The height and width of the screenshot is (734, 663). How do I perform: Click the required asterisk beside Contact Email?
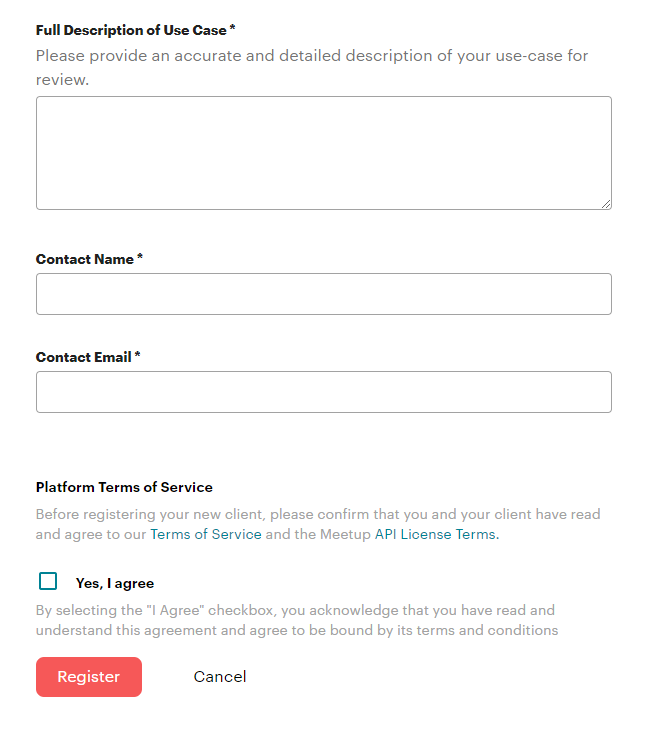pyautogui.click(x=137, y=356)
